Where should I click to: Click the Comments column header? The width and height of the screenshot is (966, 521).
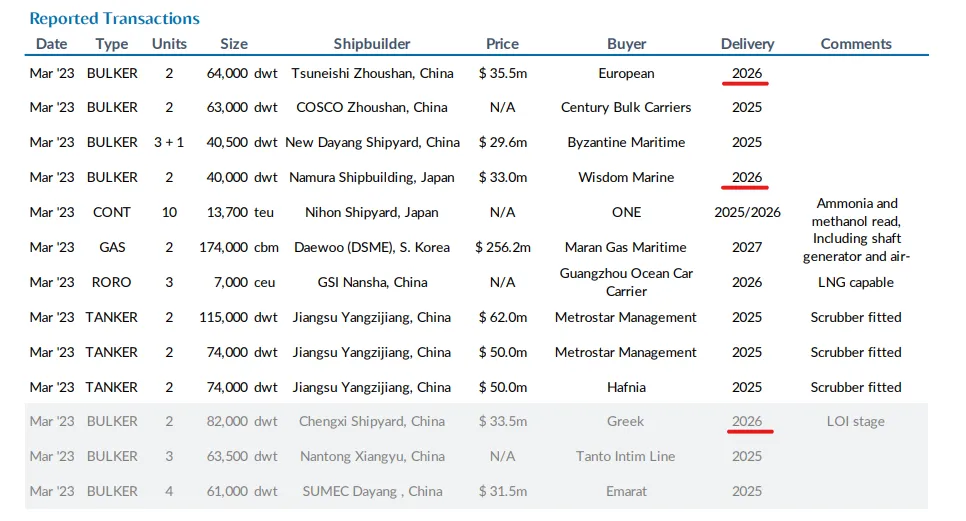856,44
